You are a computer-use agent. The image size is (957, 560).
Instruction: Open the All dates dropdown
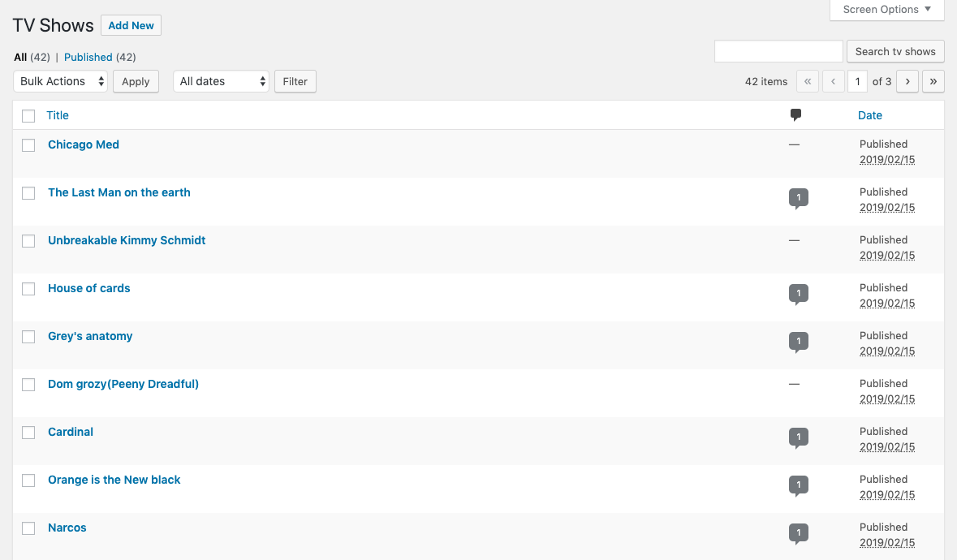pyautogui.click(x=221, y=81)
